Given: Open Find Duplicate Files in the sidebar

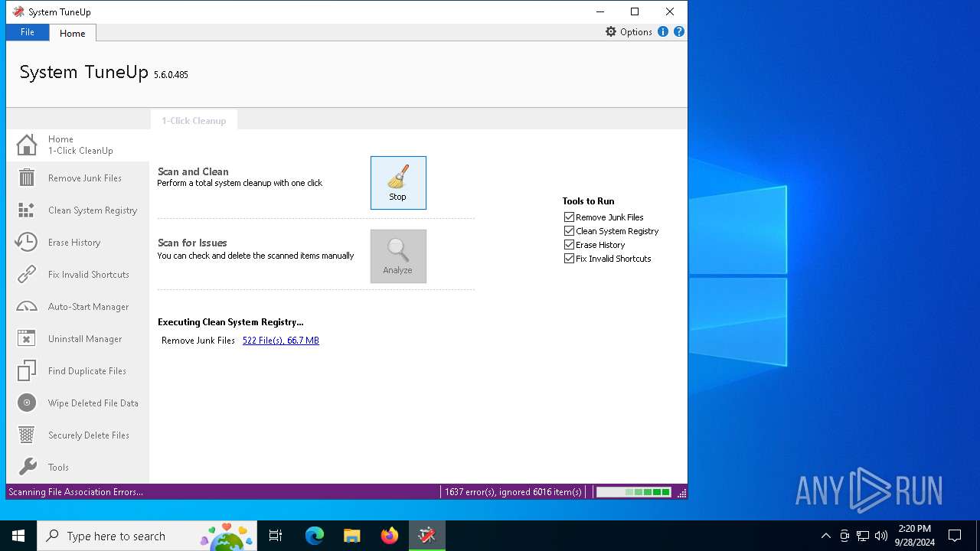Looking at the screenshot, I should coord(78,370).
